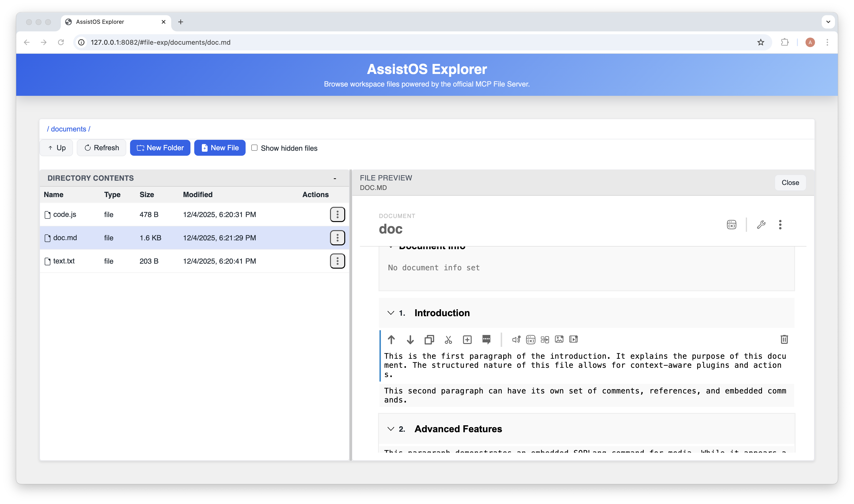Click the 478 B size cell

149,214
